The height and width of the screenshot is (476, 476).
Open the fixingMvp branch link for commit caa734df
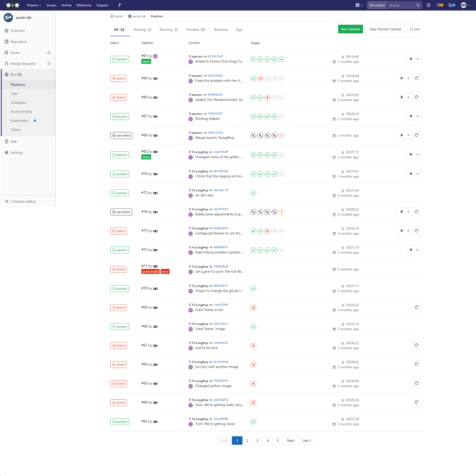point(200,152)
